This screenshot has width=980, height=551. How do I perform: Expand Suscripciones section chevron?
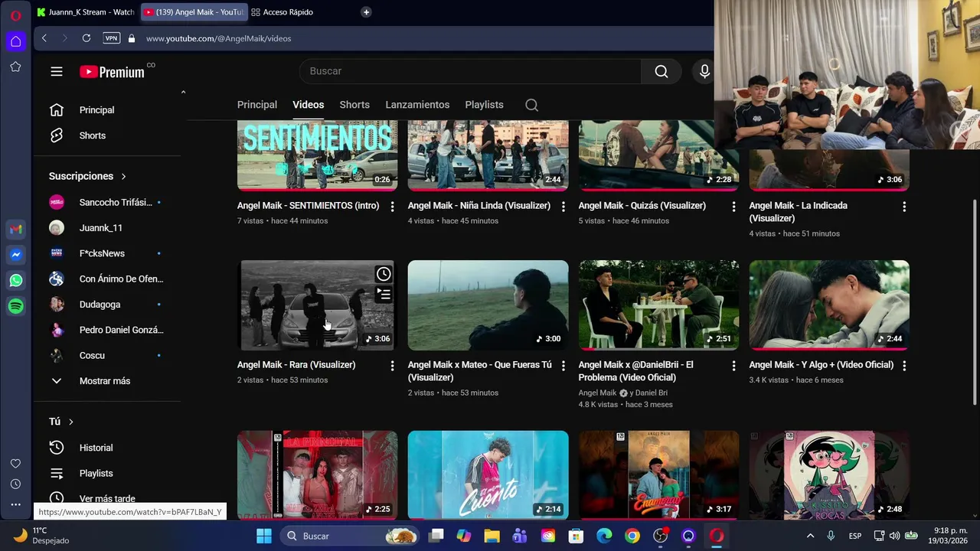[123, 177]
